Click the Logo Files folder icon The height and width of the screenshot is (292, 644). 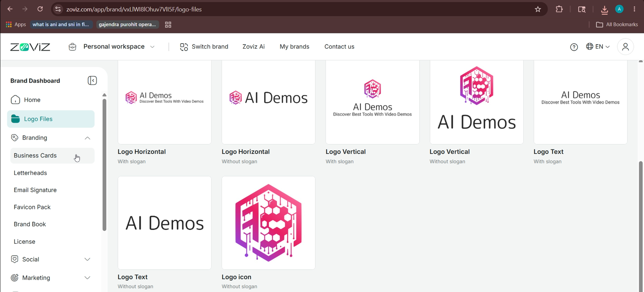point(15,119)
